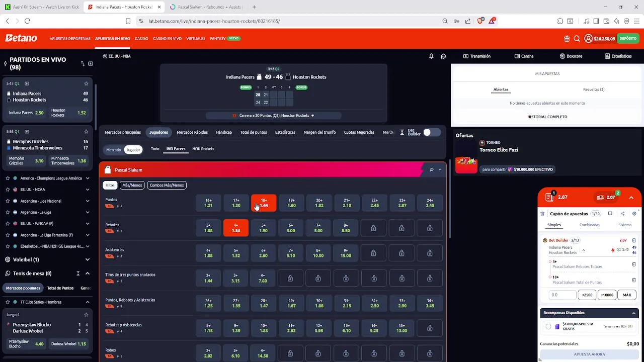Open the Casino en Vivo menu
The height and width of the screenshot is (362, 644).
[x=167, y=39]
